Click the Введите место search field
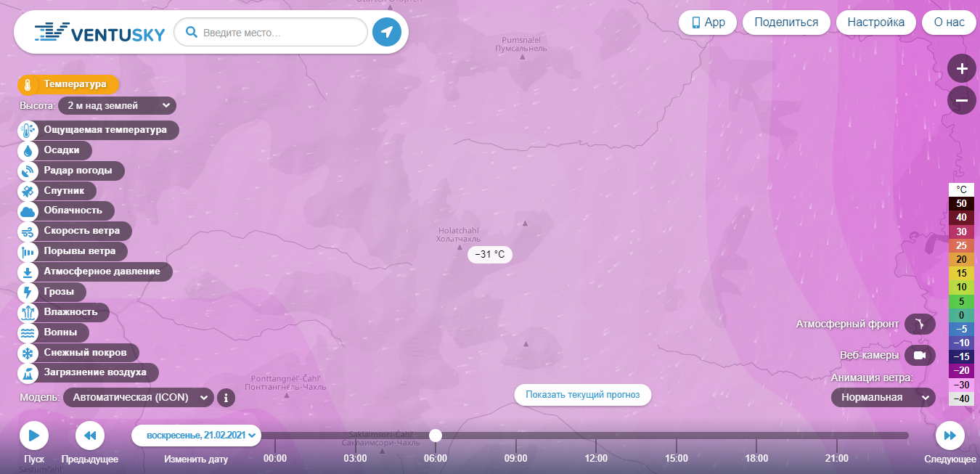Image resolution: width=980 pixels, height=474 pixels. coord(271,33)
